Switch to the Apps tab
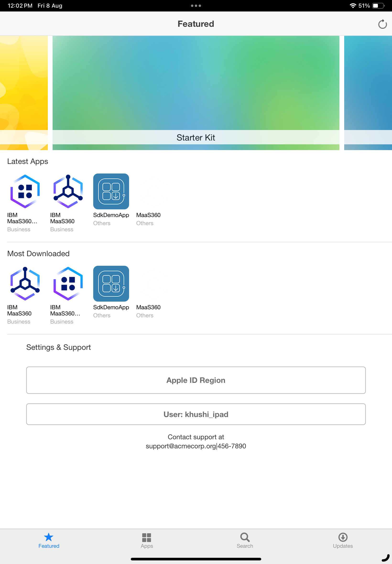392x564 pixels. 147,540
